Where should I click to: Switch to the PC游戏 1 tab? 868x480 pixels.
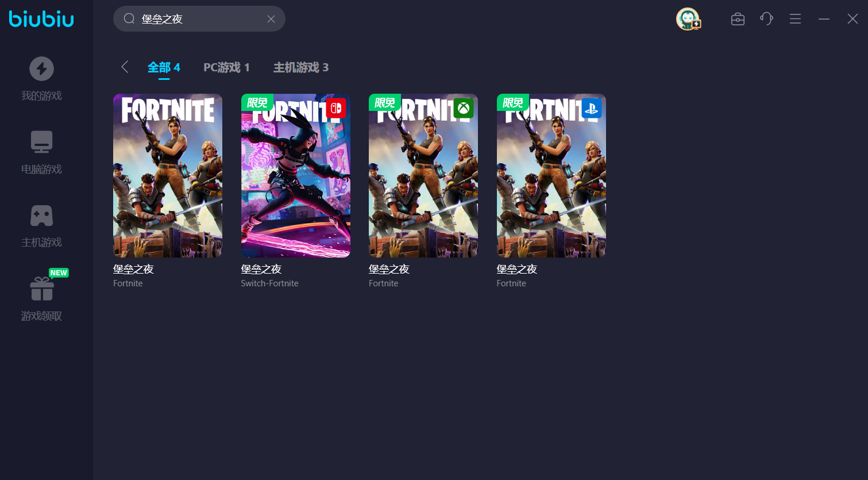point(226,67)
